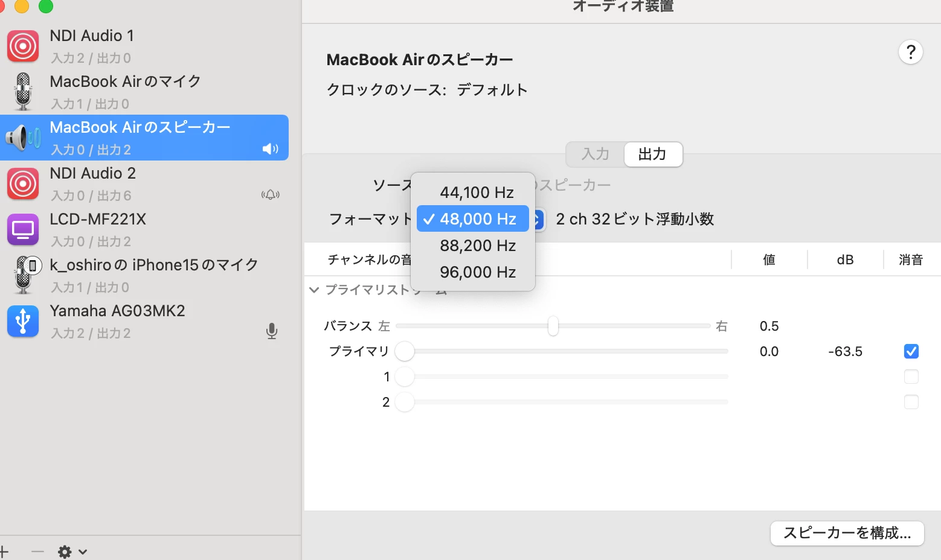Click the プライマリ value 0.0
Image resolution: width=941 pixels, height=560 pixels.
coord(769,351)
